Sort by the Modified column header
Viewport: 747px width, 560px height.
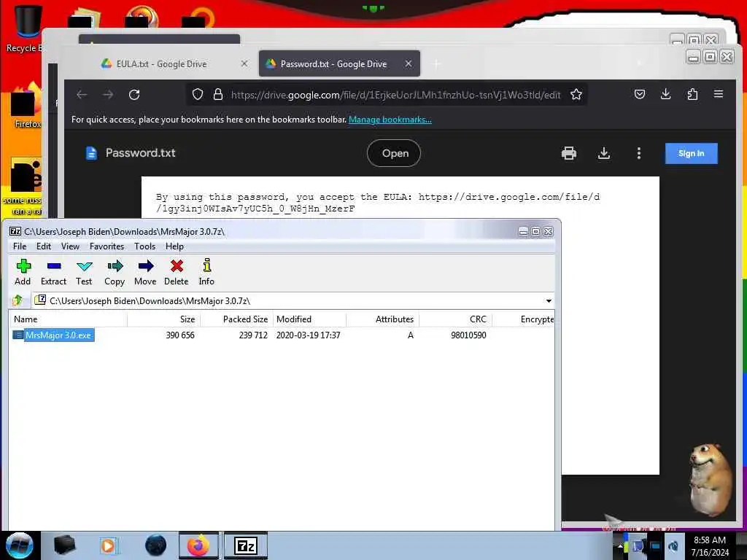coord(309,319)
